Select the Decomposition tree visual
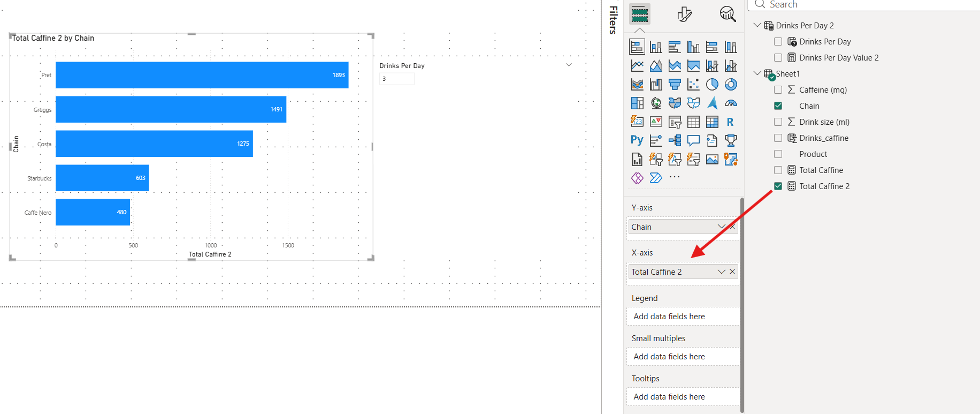This screenshot has width=980, height=414. tap(675, 140)
